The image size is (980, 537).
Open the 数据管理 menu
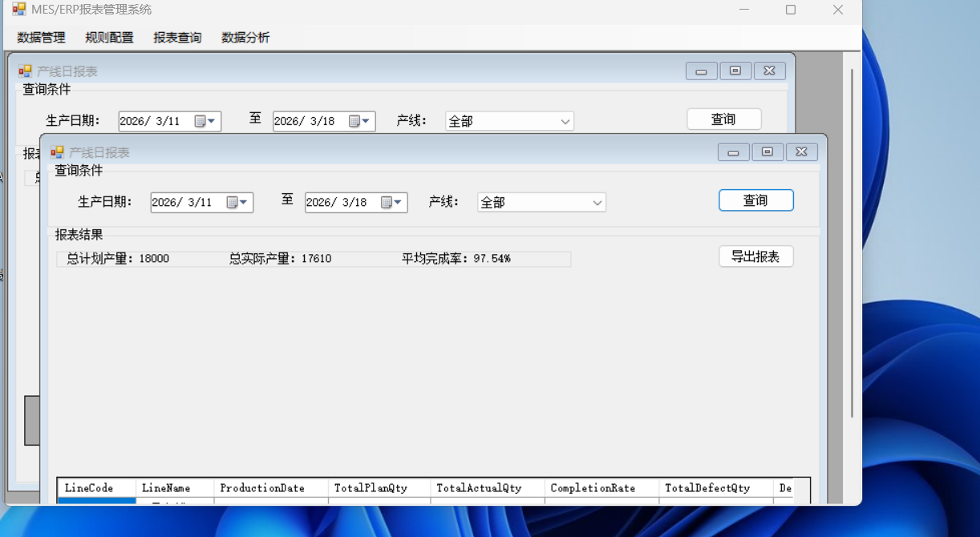pos(41,38)
